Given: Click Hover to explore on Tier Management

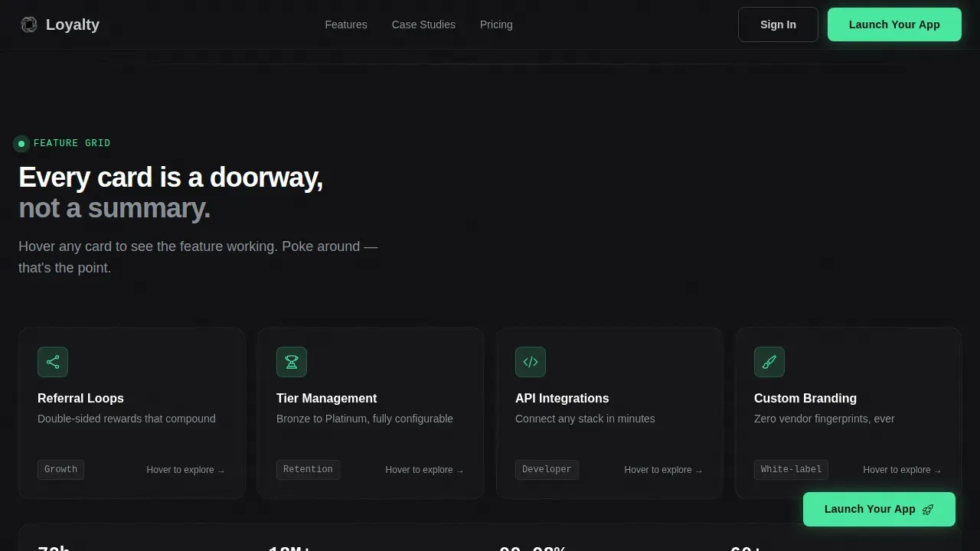Looking at the screenshot, I should (x=425, y=470).
